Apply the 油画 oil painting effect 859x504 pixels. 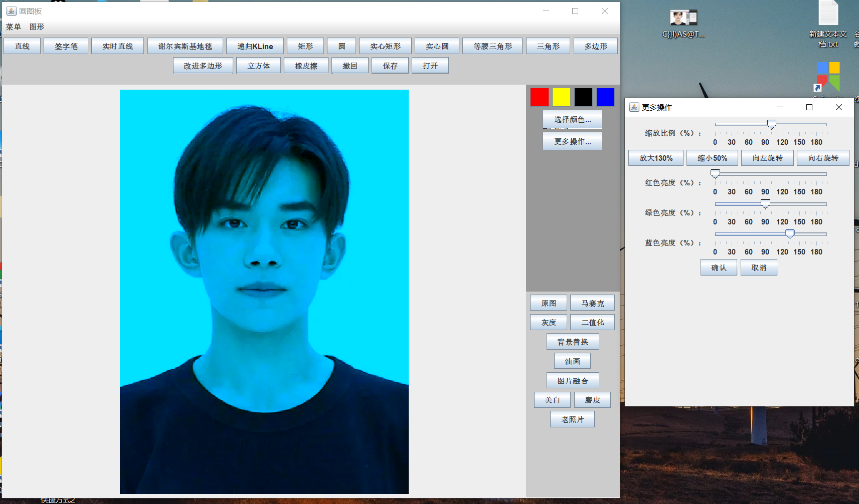pyautogui.click(x=572, y=361)
